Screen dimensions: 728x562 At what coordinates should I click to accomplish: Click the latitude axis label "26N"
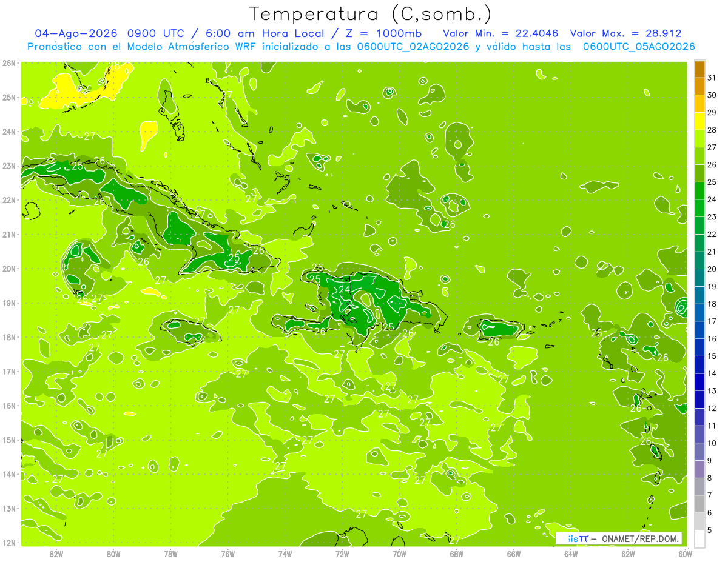click(9, 63)
